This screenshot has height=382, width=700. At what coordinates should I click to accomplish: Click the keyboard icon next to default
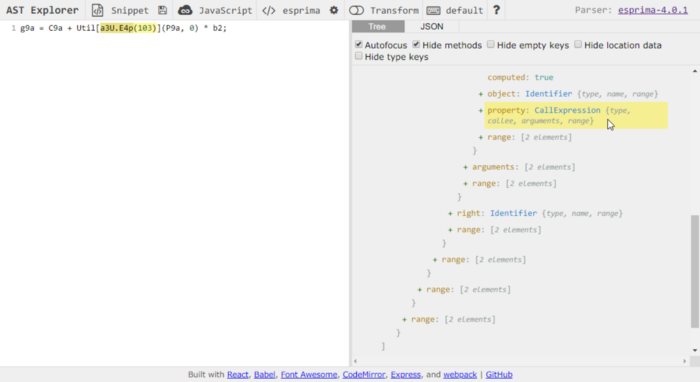pyautogui.click(x=433, y=10)
